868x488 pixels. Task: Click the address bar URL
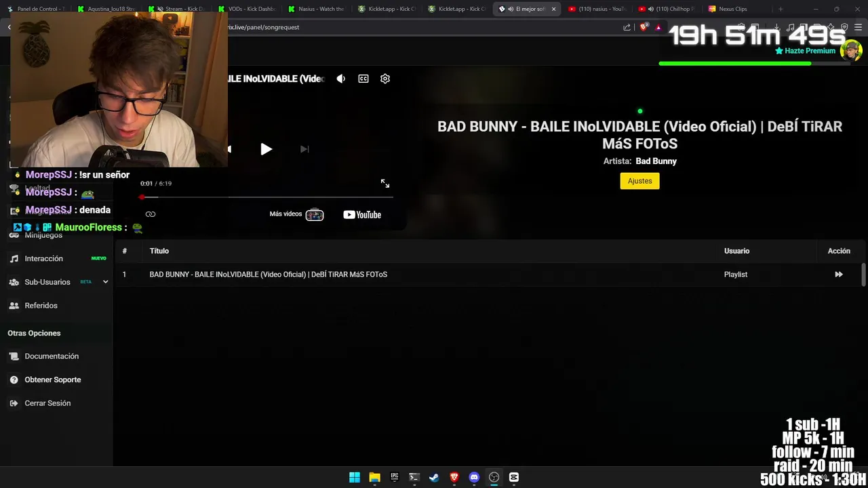(x=264, y=27)
